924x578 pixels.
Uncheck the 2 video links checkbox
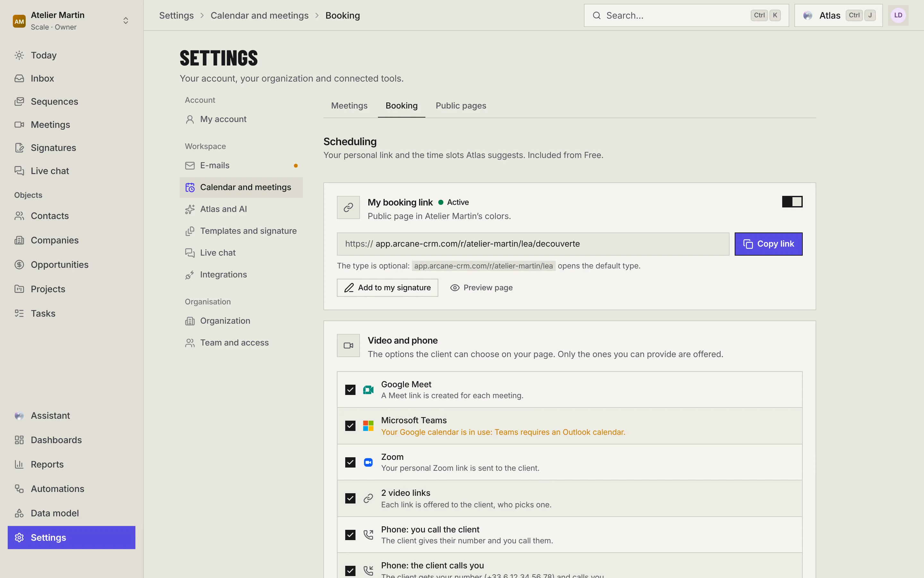tap(350, 498)
